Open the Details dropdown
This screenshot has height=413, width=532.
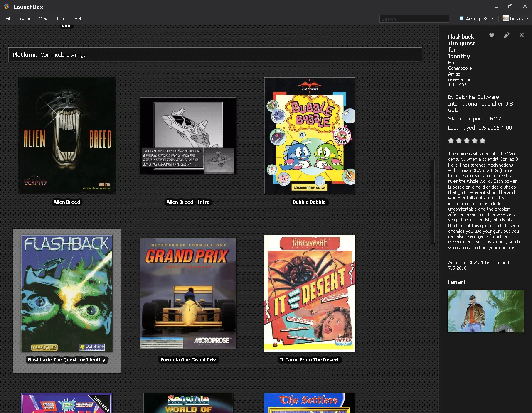[515, 19]
